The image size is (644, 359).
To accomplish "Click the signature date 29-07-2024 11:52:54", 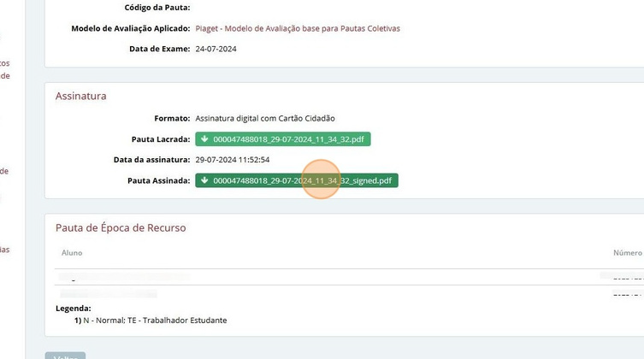I will pos(233,160).
